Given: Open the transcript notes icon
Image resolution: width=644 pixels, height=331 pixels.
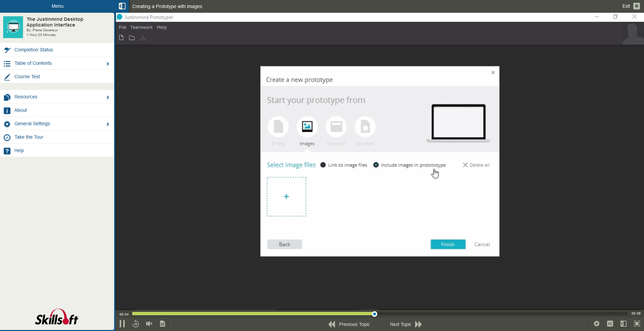Looking at the screenshot, I should pos(163,324).
